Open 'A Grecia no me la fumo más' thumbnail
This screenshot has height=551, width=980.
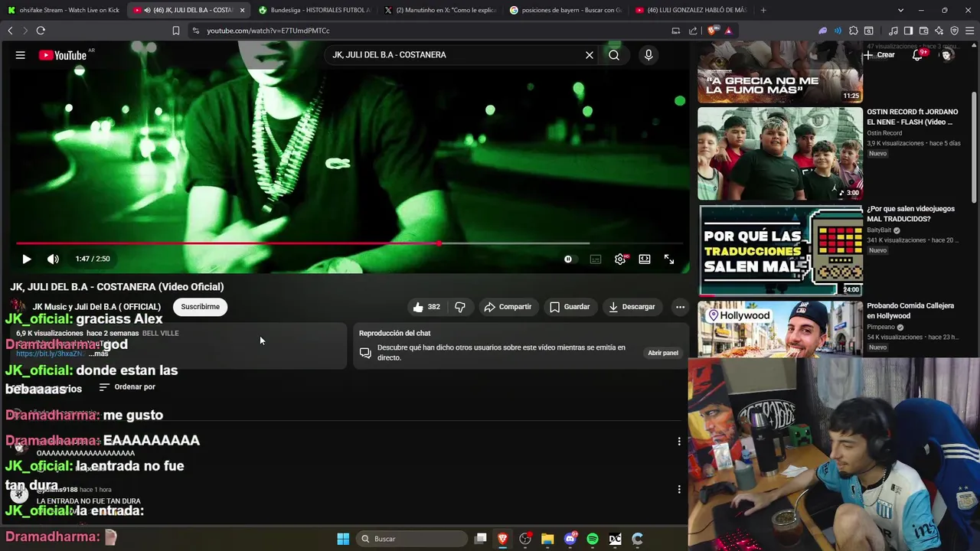tap(780, 72)
